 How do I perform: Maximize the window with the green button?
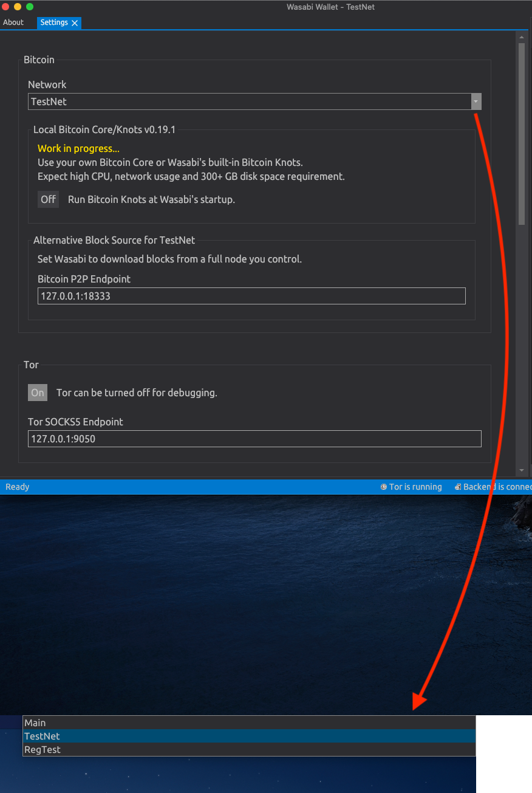click(x=30, y=7)
